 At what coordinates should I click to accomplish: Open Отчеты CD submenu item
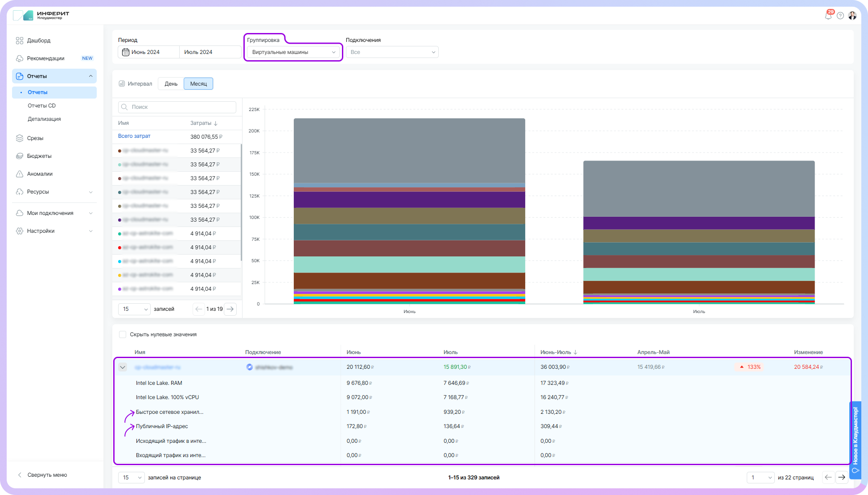41,106
